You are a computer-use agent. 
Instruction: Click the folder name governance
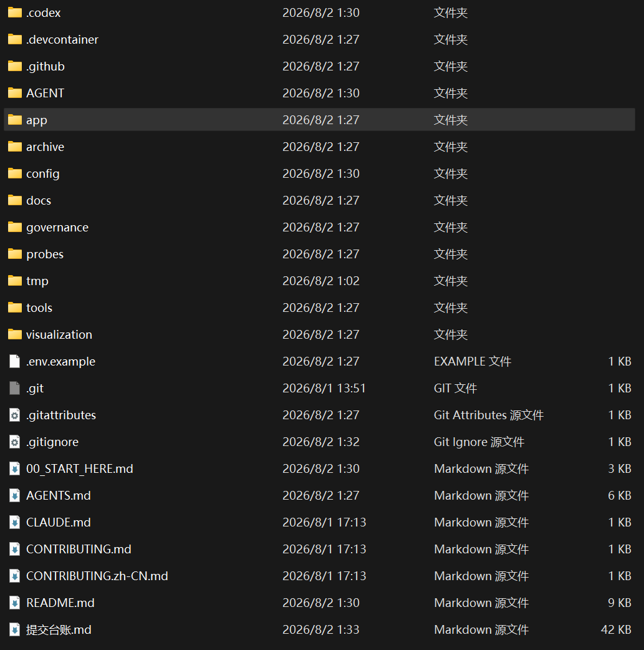pos(57,228)
